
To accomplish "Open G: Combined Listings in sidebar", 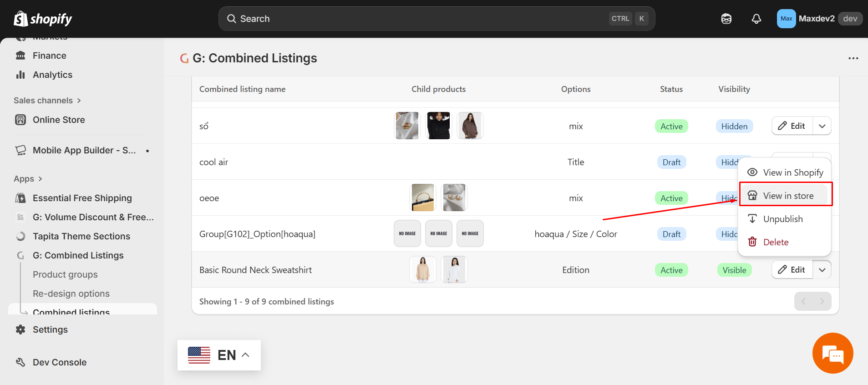I will tap(78, 255).
